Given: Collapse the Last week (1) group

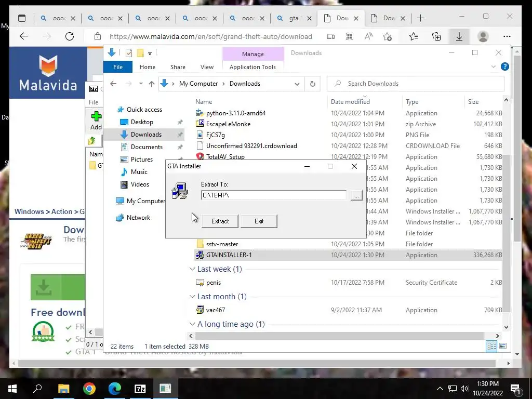Looking at the screenshot, I should coord(192,269).
